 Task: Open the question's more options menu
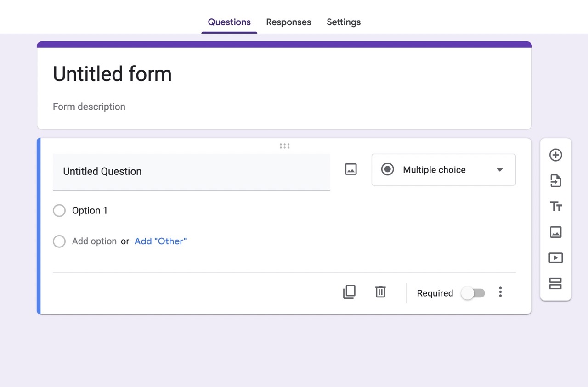tap(500, 292)
